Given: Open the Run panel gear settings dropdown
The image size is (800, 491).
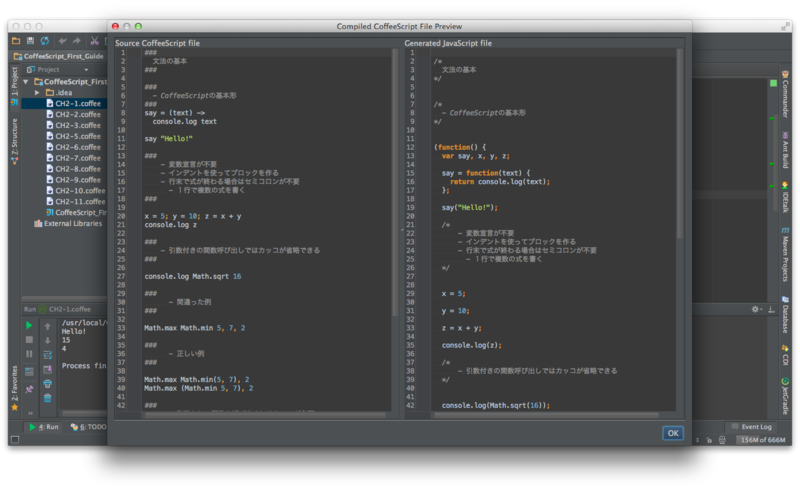Looking at the screenshot, I should click(757, 309).
